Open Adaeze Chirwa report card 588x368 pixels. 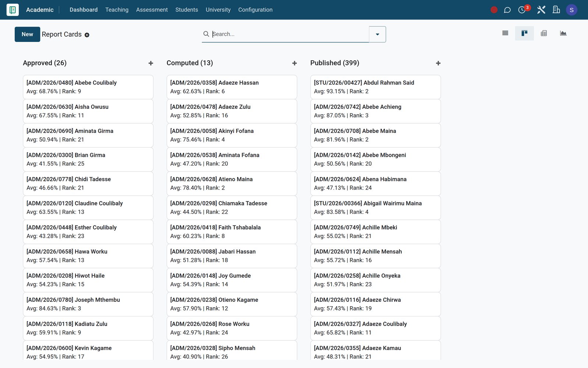[376, 304]
